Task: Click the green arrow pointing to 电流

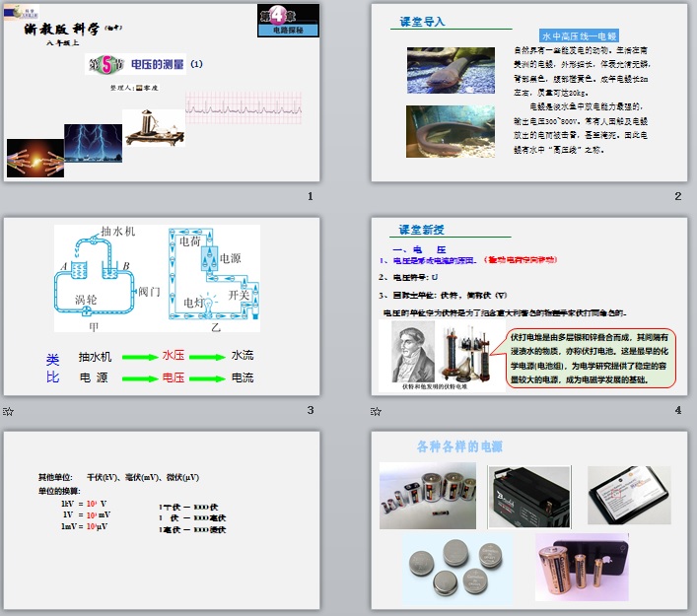Action: pos(208,378)
